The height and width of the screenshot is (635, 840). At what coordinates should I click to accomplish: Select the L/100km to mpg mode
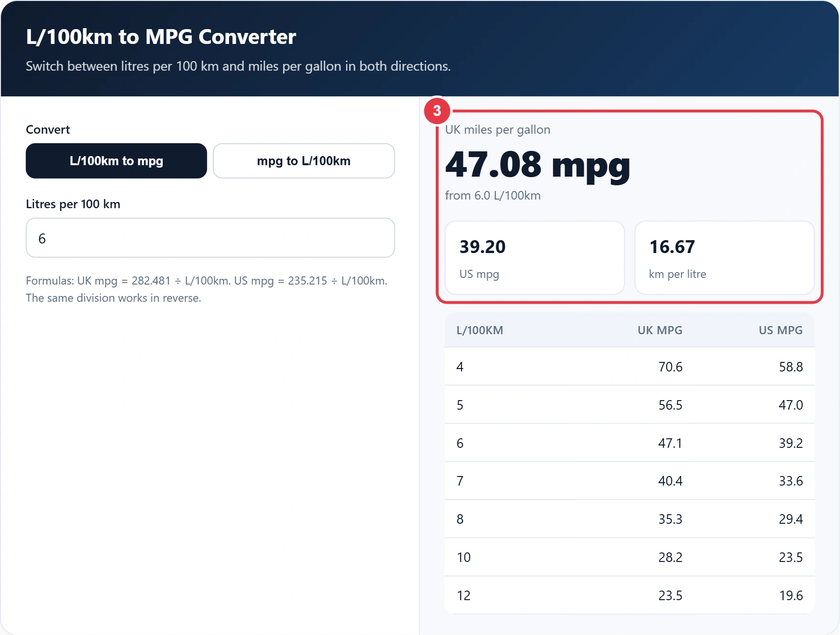(x=116, y=161)
